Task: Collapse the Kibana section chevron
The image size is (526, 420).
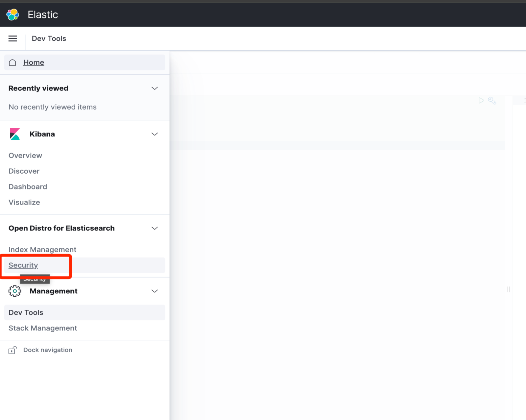Action: (x=155, y=134)
